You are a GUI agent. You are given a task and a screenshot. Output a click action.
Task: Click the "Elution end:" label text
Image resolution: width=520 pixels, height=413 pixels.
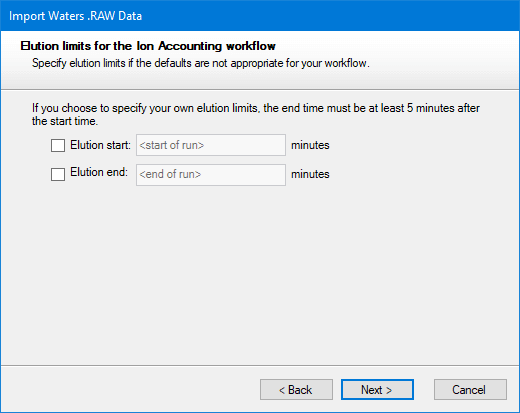(x=99, y=172)
